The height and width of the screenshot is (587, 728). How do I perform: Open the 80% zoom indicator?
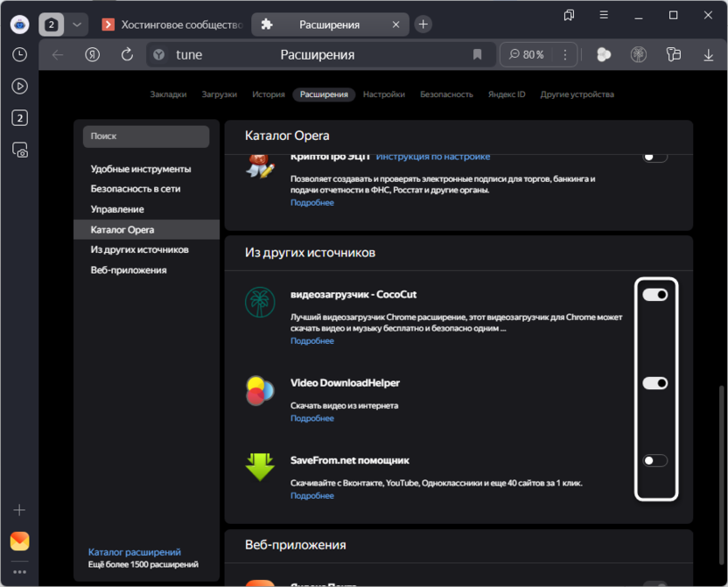pyautogui.click(x=527, y=55)
